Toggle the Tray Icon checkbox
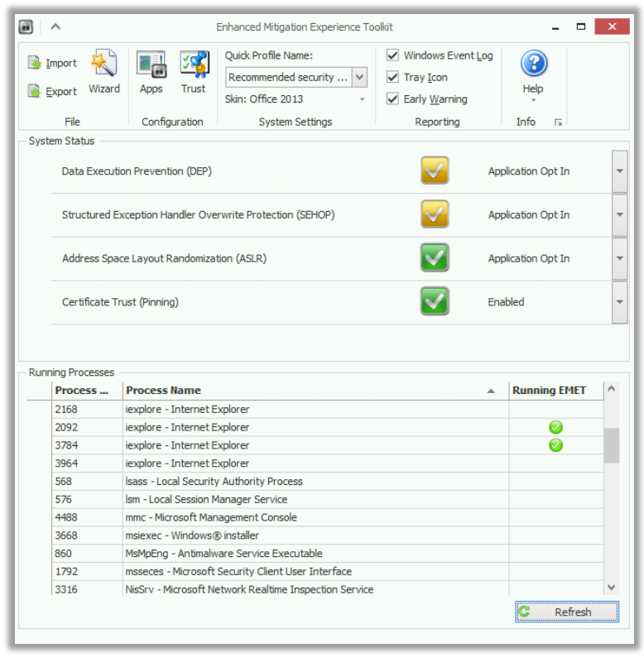Screen dimensions: 644x658 [392, 77]
